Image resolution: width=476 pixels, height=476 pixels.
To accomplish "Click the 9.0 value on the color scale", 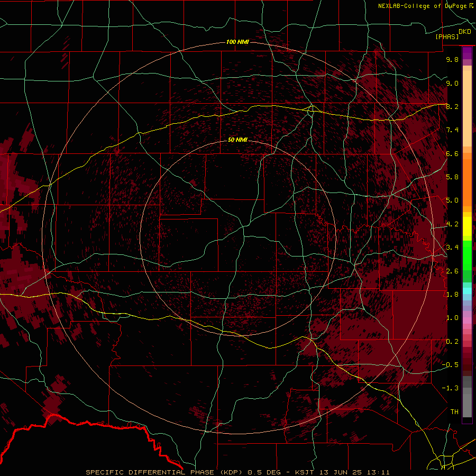I will (x=452, y=83).
